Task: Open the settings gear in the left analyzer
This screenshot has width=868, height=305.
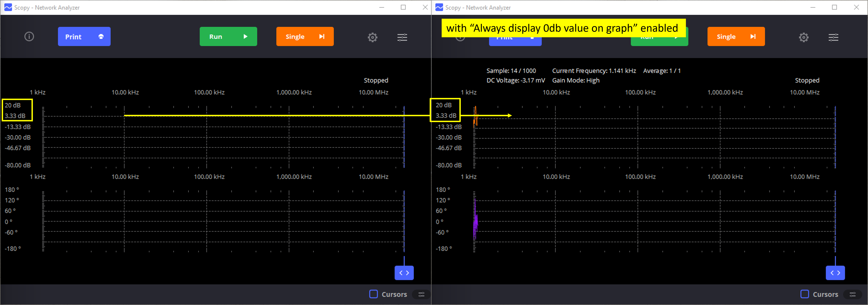Action: pyautogui.click(x=372, y=37)
